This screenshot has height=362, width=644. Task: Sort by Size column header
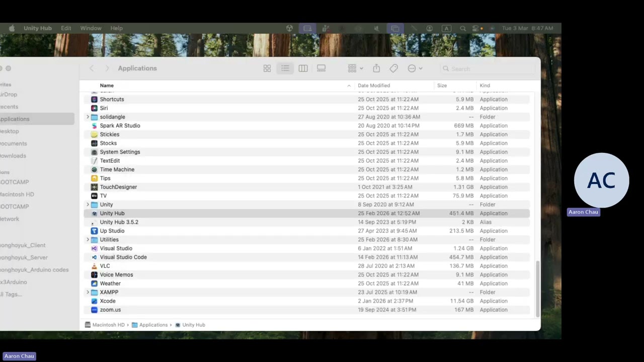tap(442, 85)
